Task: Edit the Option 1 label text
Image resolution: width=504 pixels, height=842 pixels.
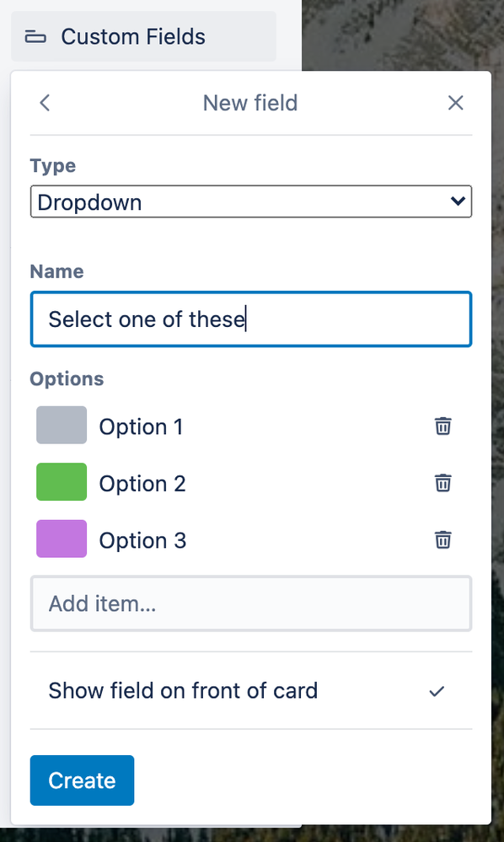Action: tap(141, 427)
